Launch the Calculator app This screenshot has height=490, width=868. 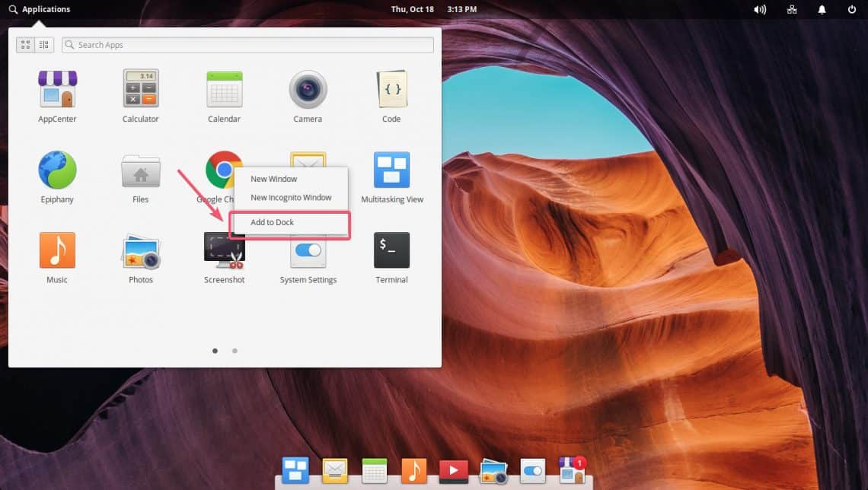[x=141, y=90]
